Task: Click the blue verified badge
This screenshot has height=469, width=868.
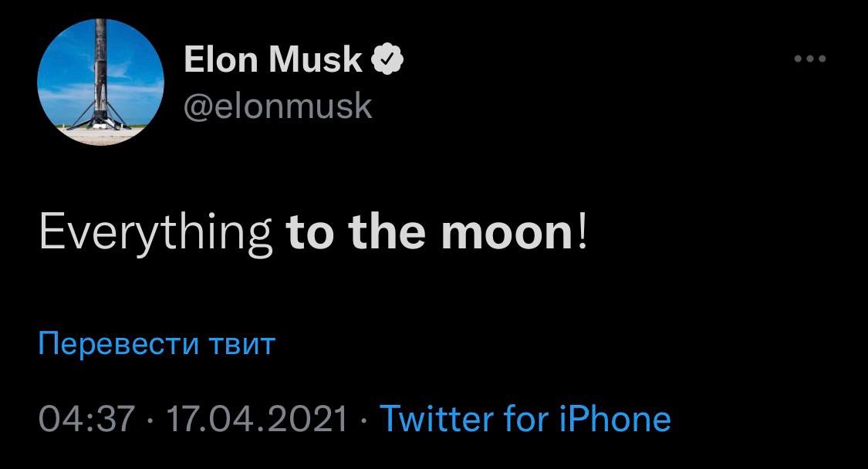Action: [389, 59]
